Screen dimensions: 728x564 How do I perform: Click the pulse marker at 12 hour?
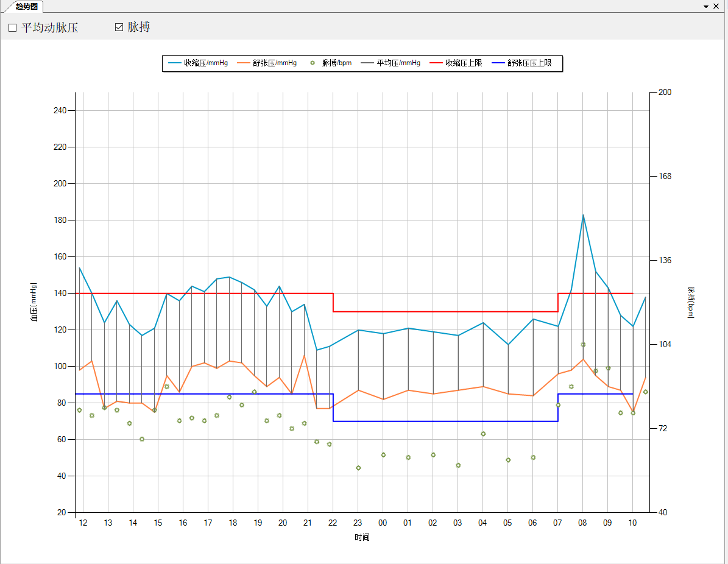[x=79, y=410]
